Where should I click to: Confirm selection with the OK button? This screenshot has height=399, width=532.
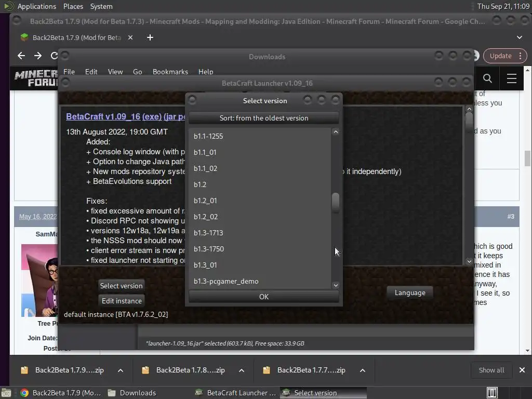click(x=263, y=297)
